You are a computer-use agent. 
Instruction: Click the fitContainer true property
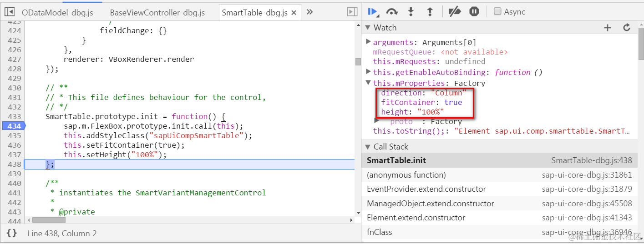point(421,102)
